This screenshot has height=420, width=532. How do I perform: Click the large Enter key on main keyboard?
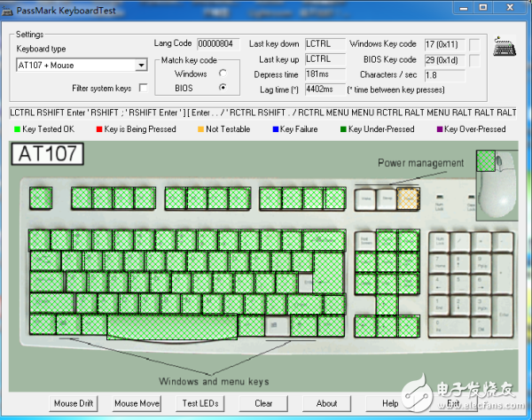click(x=328, y=273)
